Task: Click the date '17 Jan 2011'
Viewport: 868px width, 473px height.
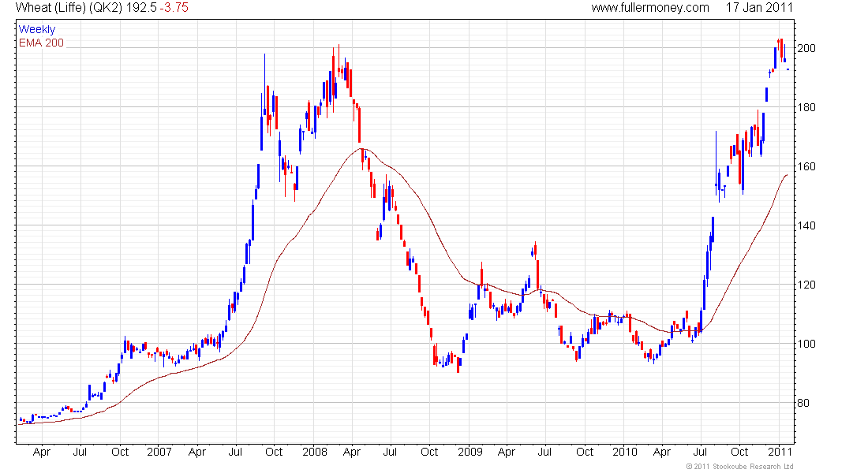Action: coord(759,8)
